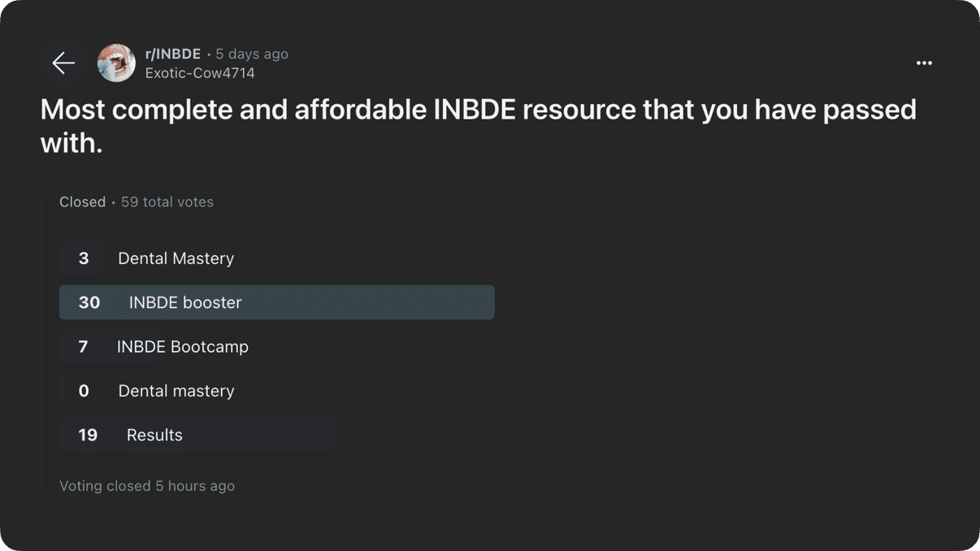Screen dimensions: 980x551
Task: Click the vote count 0 beside Dental mastery
Action: click(83, 391)
